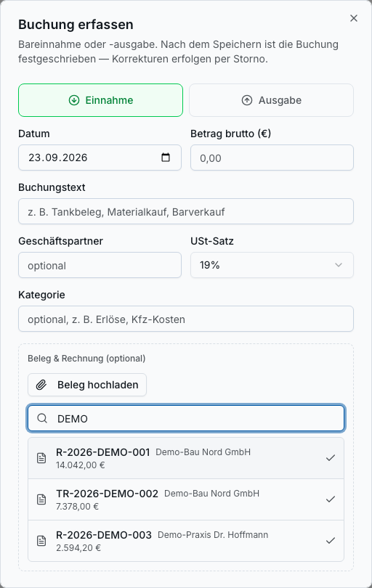Click checkmark on TR-2026-DEMO-002 row

(331, 499)
